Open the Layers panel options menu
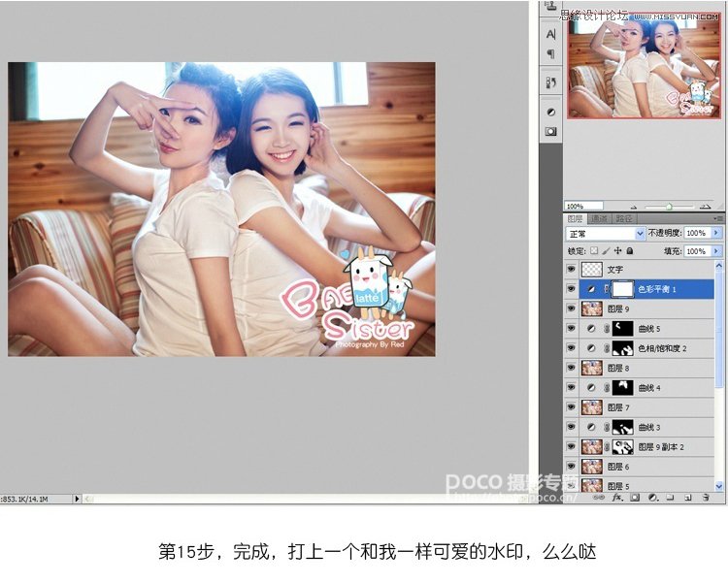The image size is (728, 584). (718, 218)
